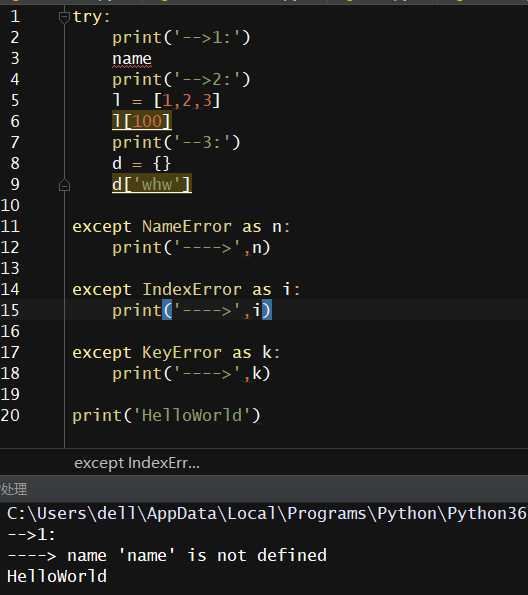The height and width of the screenshot is (595, 528).
Task: Click print('-->1:') statement
Action: [181, 38]
